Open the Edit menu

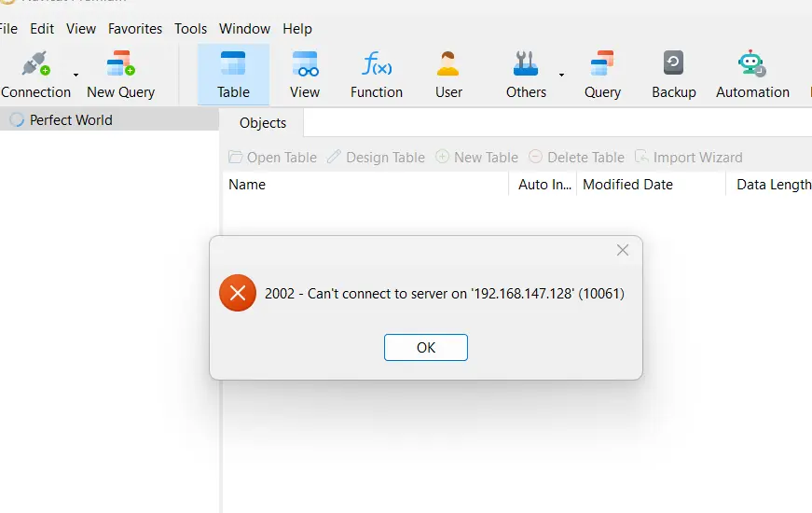click(42, 29)
